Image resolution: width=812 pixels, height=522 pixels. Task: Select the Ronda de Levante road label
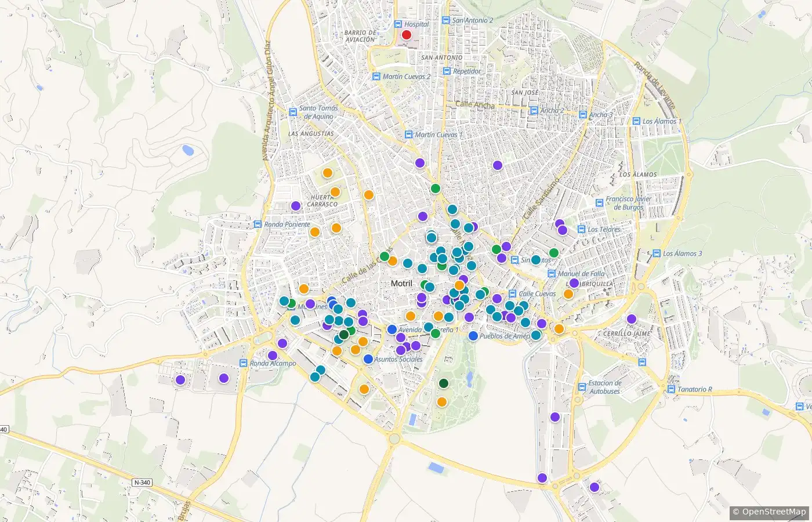tap(655, 85)
